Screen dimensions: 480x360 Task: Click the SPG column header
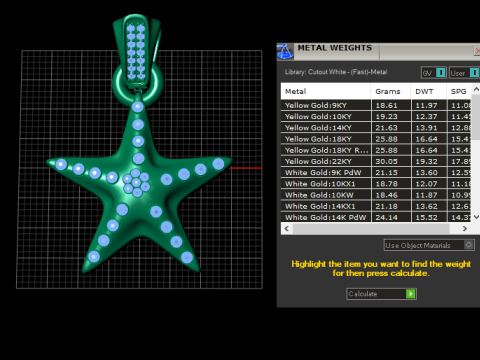459,91
